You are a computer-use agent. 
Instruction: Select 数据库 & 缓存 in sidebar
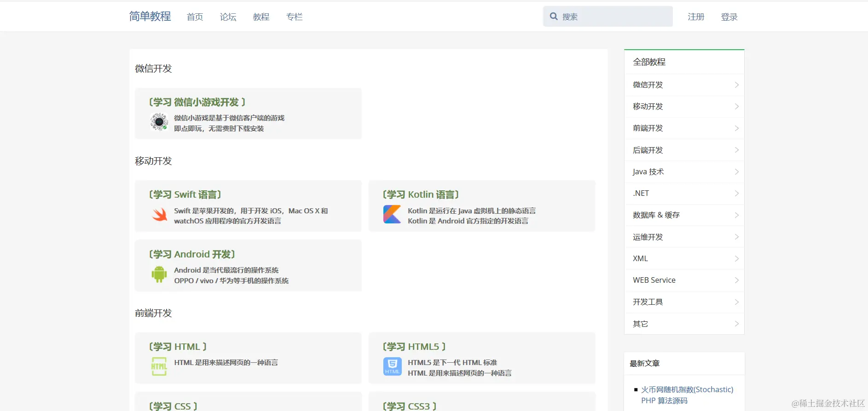coord(684,215)
